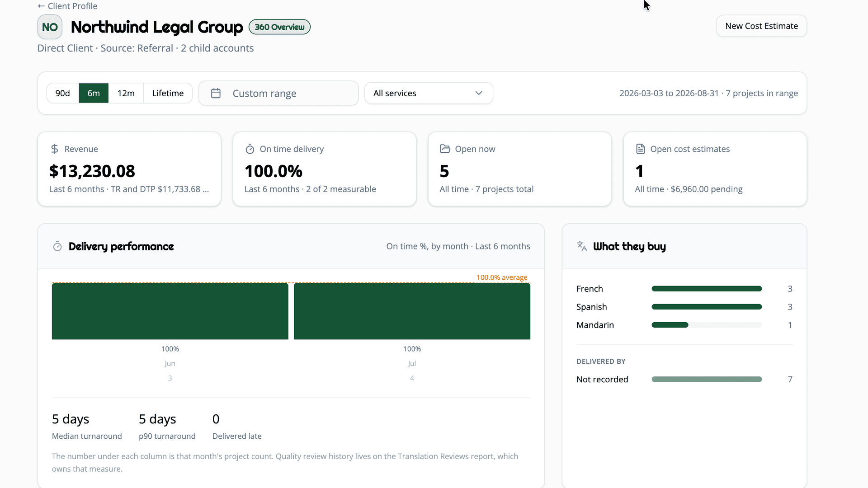This screenshot has height=488, width=868.
Task: Click the 'Jun' month label
Action: click(x=170, y=363)
